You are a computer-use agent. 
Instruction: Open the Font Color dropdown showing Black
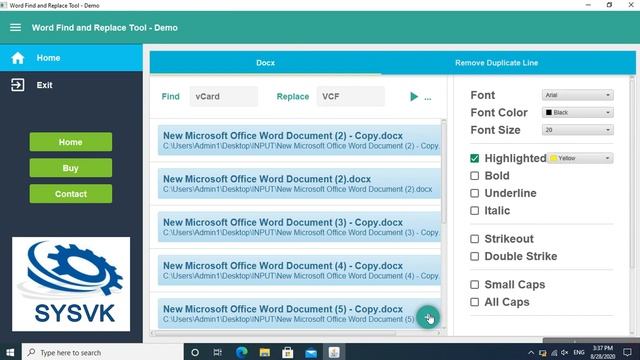point(578,113)
